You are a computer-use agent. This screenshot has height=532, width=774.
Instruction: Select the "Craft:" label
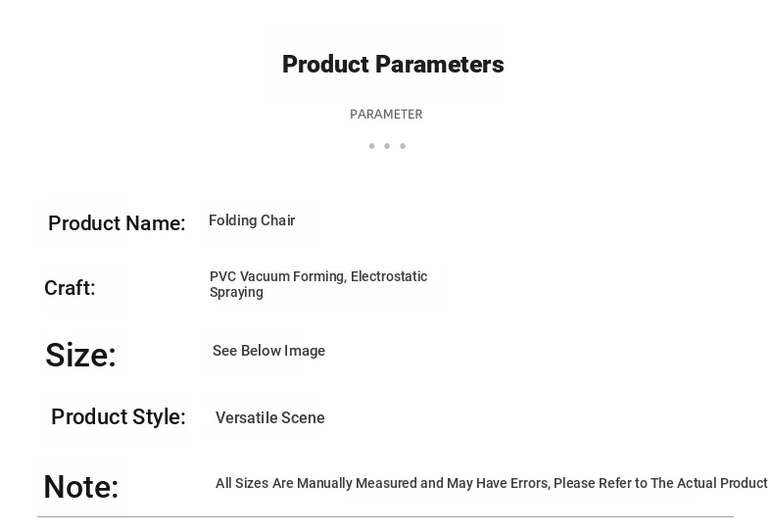pos(70,288)
